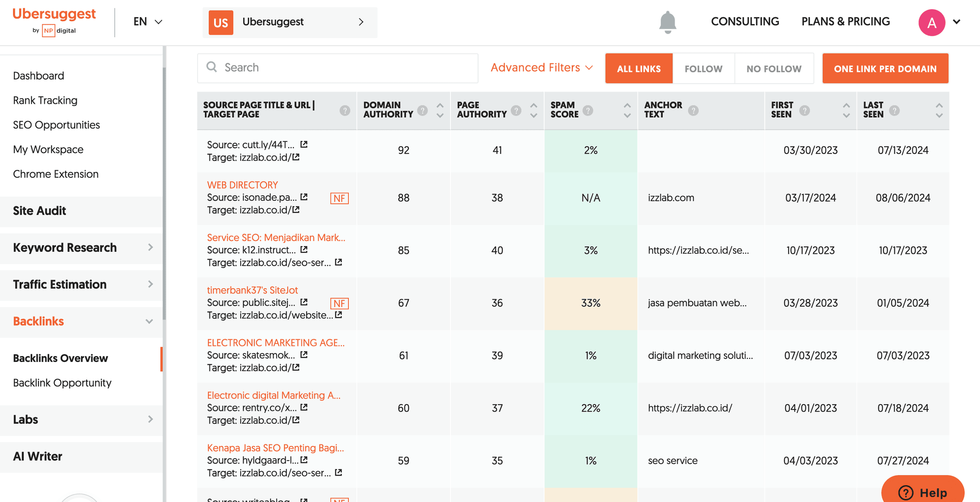Click the CONSULTING link

pyautogui.click(x=745, y=21)
